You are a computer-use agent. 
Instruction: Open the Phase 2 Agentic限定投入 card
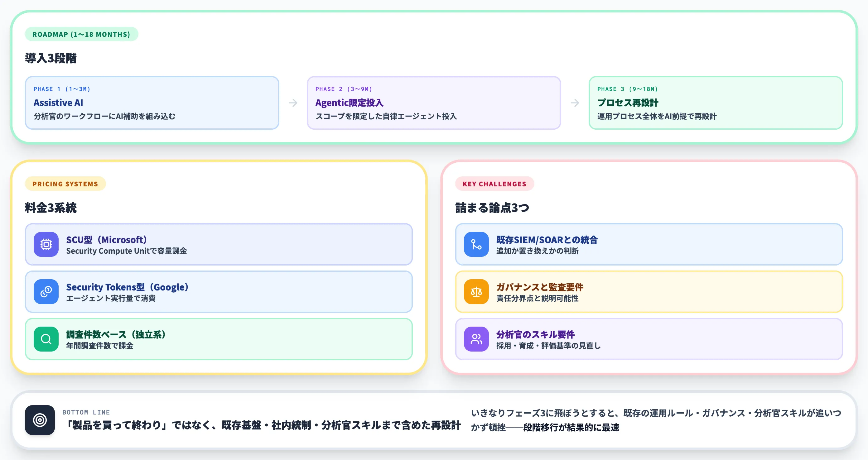coord(434,103)
